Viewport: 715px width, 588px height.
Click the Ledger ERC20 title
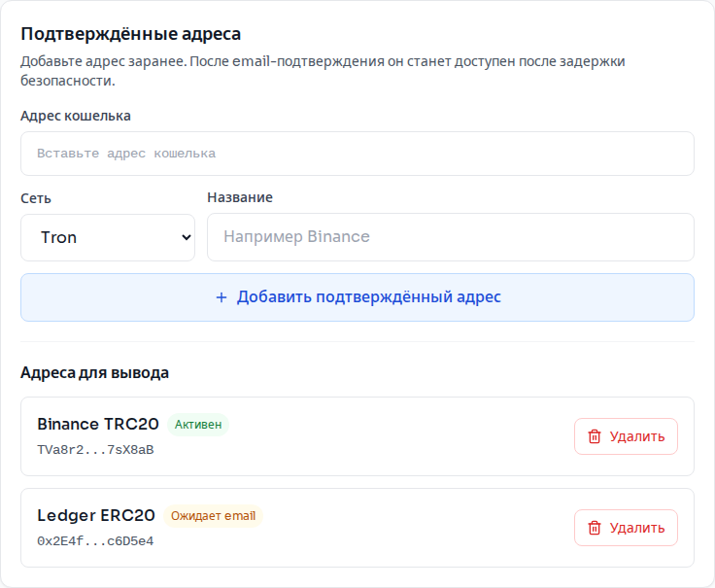[96, 515]
